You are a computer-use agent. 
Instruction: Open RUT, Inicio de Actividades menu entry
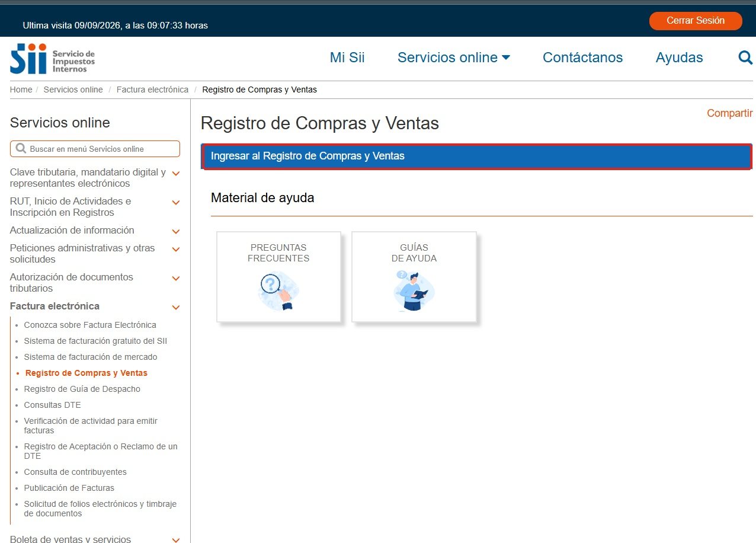pos(71,207)
